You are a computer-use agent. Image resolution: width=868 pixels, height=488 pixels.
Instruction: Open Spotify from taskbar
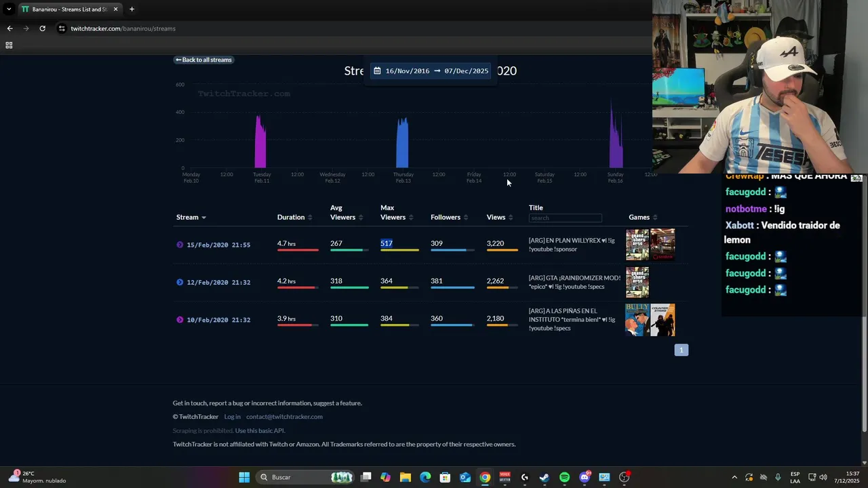(564, 477)
